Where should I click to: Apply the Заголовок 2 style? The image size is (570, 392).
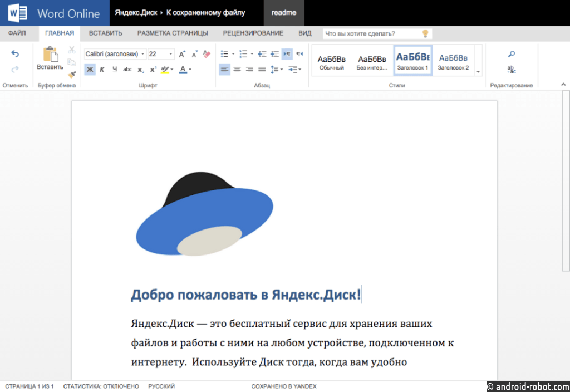coord(453,61)
